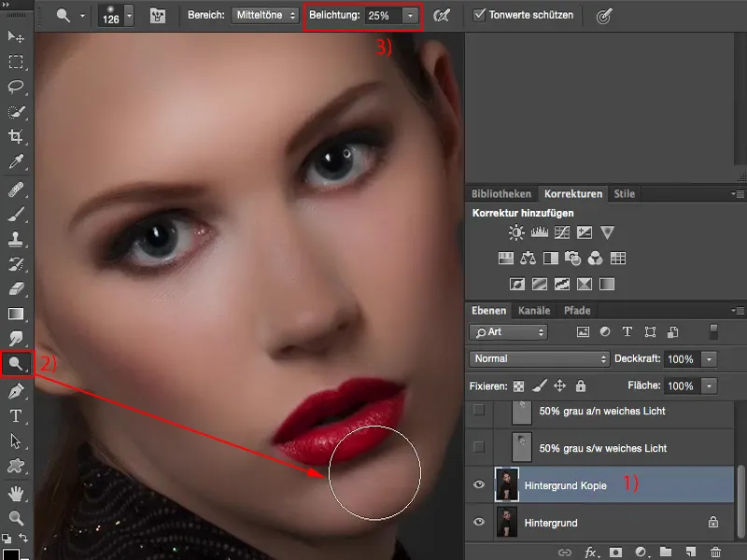Viewport: 747px width, 560px height.
Task: Select the Dodge tool in toolbar
Action: tap(16, 364)
